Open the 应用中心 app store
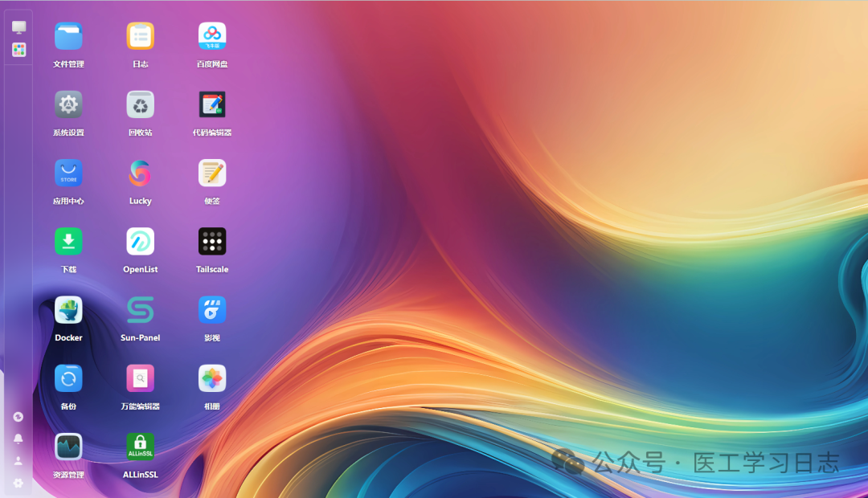 coord(68,173)
